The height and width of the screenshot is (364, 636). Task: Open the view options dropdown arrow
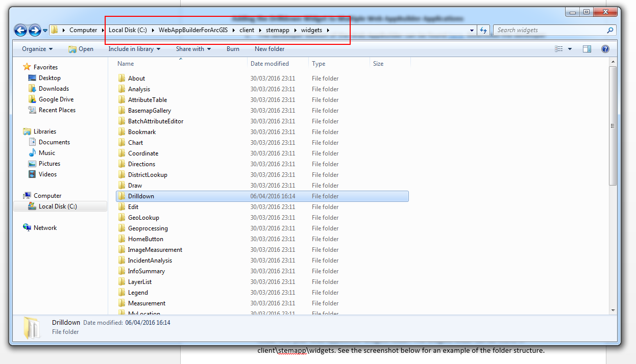click(570, 49)
